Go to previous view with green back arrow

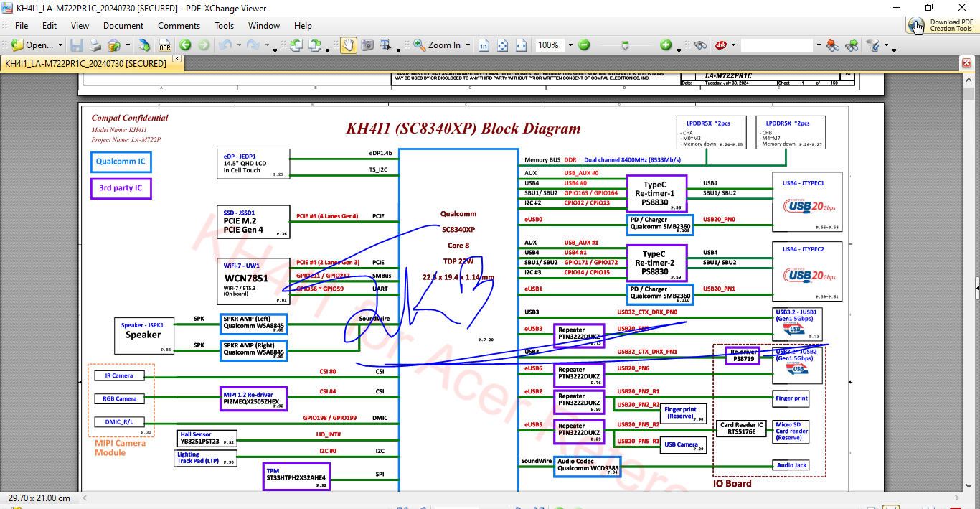[x=185, y=45]
